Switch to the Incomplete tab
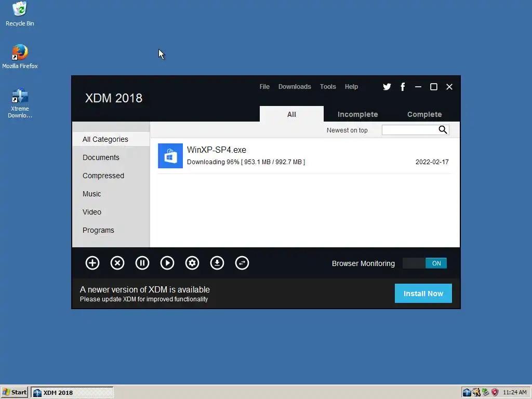This screenshot has height=399, width=532. pos(357,114)
